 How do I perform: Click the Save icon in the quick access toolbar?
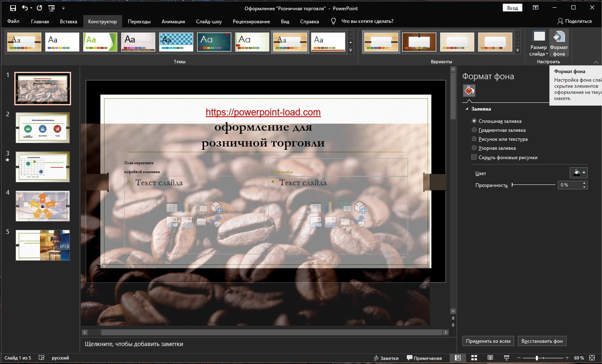pos(13,8)
